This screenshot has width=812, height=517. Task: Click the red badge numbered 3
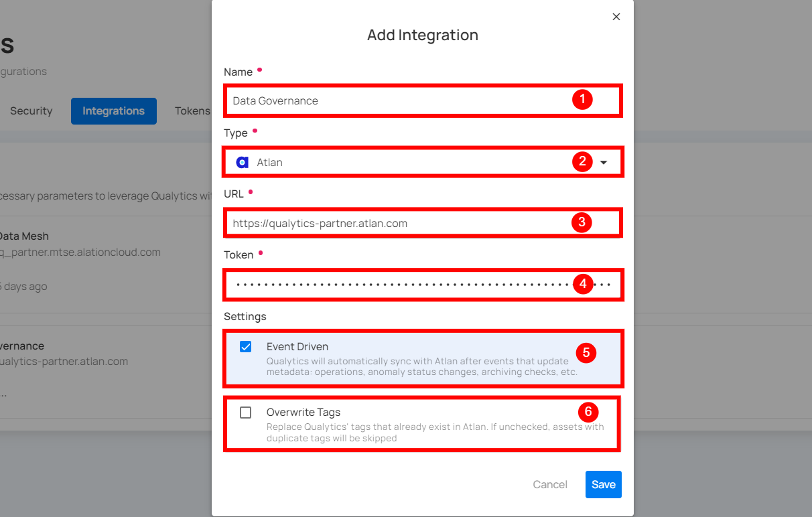coord(582,222)
